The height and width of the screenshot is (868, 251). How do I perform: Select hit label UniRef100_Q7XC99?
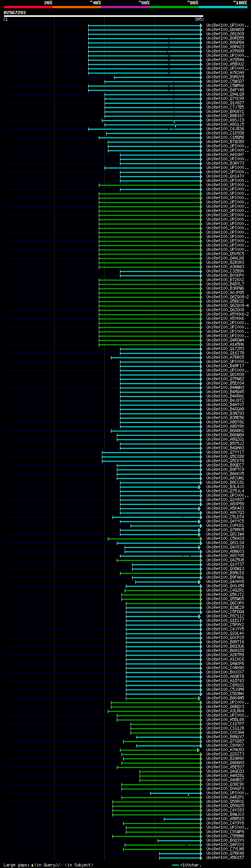point(225,98)
